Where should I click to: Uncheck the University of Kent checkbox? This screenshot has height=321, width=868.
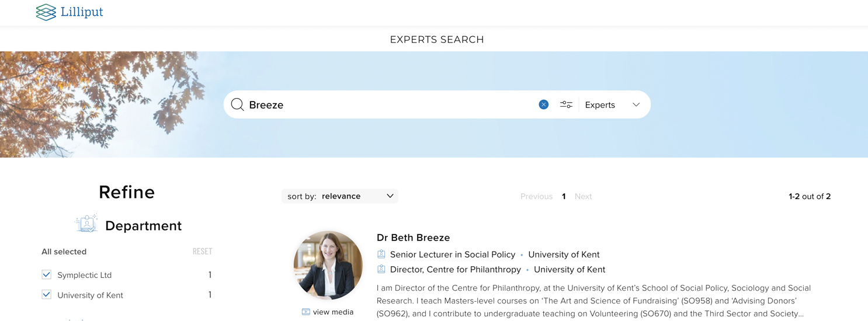[47, 295]
